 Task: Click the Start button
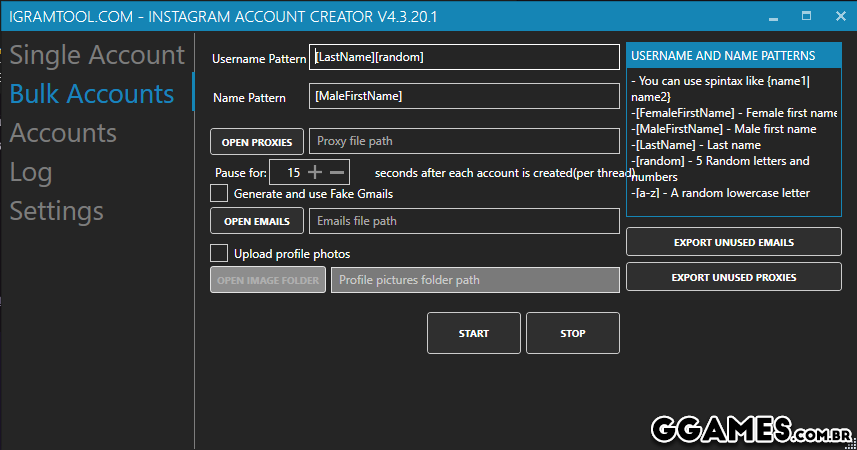pos(473,333)
